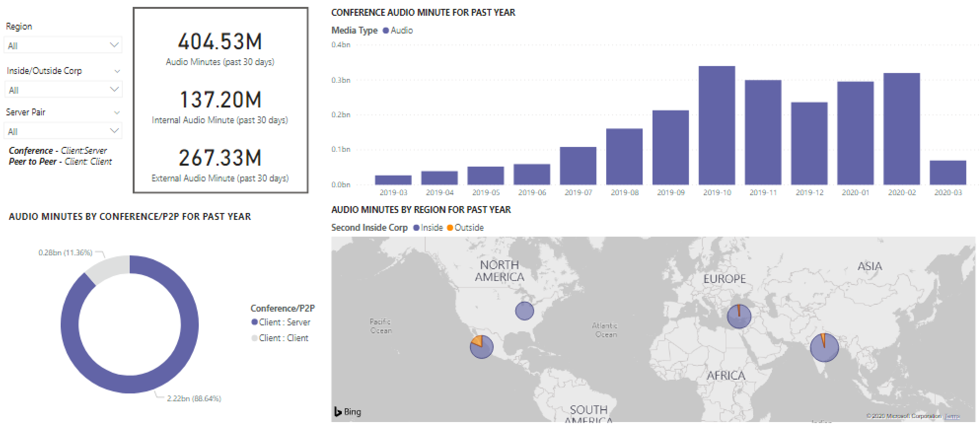Click the 2019-04 bar in the chart
980x425 pixels.
coord(439,178)
